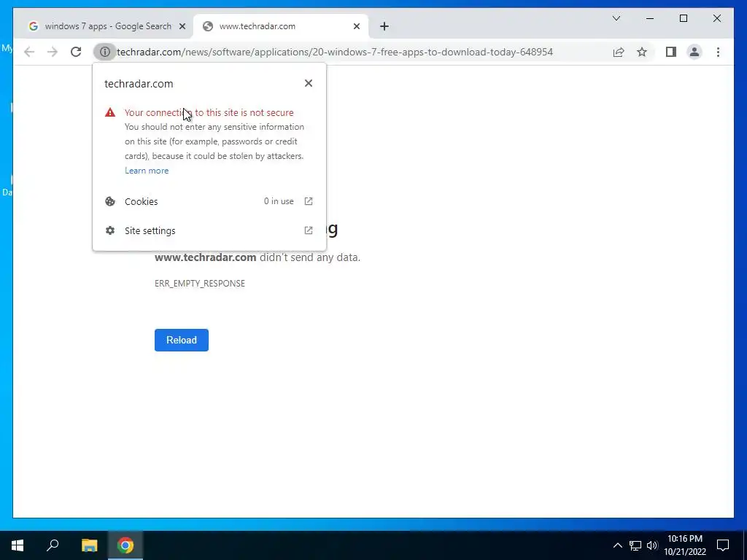Close the techradar.com site info popup
The height and width of the screenshot is (560, 747).
(309, 83)
